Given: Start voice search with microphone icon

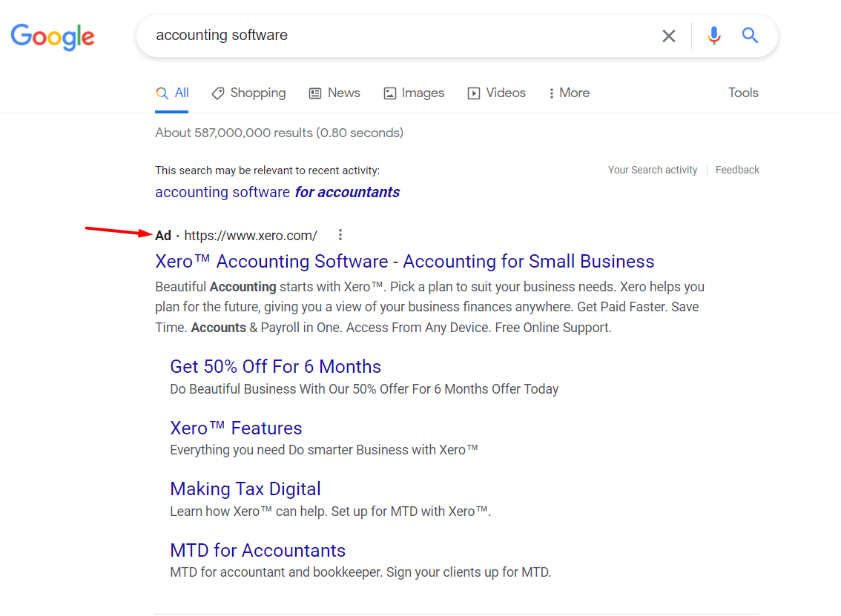Looking at the screenshot, I should coord(714,36).
